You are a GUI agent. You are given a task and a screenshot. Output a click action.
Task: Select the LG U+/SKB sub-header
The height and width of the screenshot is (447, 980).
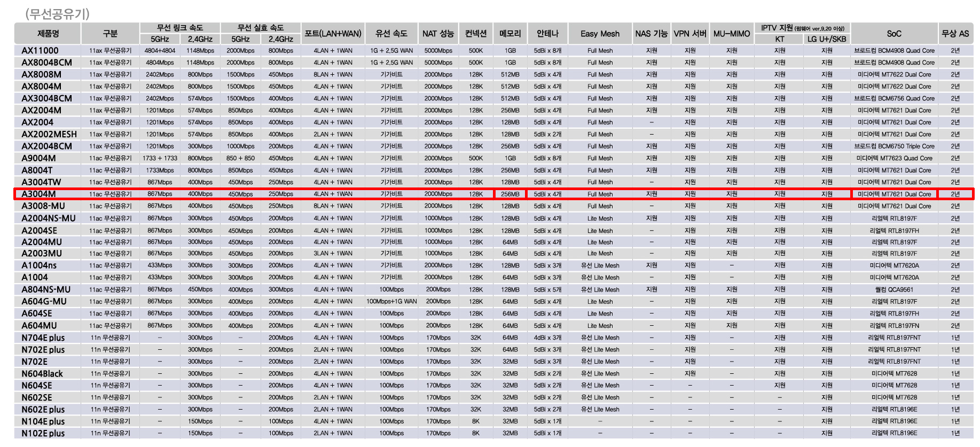coord(827,39)
